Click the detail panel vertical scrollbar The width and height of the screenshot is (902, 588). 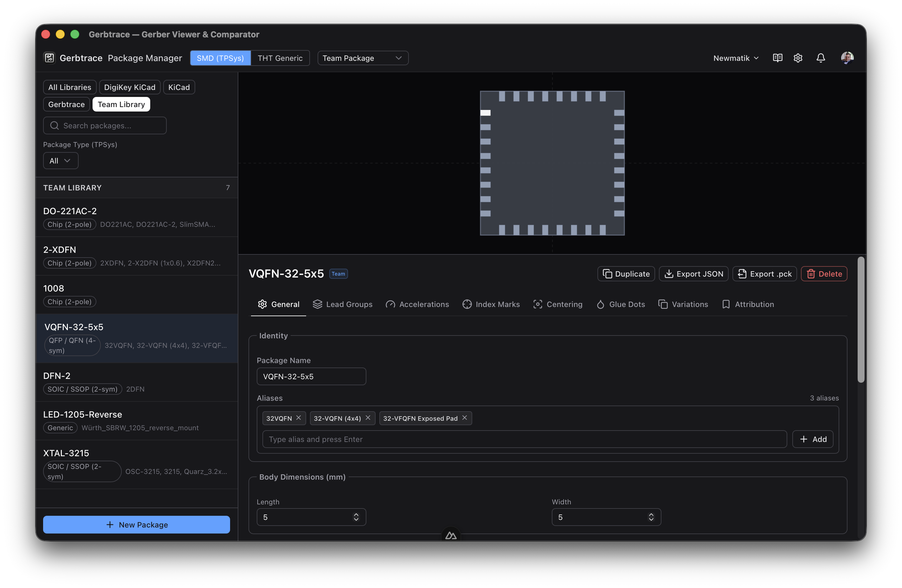tap(861, 320)
